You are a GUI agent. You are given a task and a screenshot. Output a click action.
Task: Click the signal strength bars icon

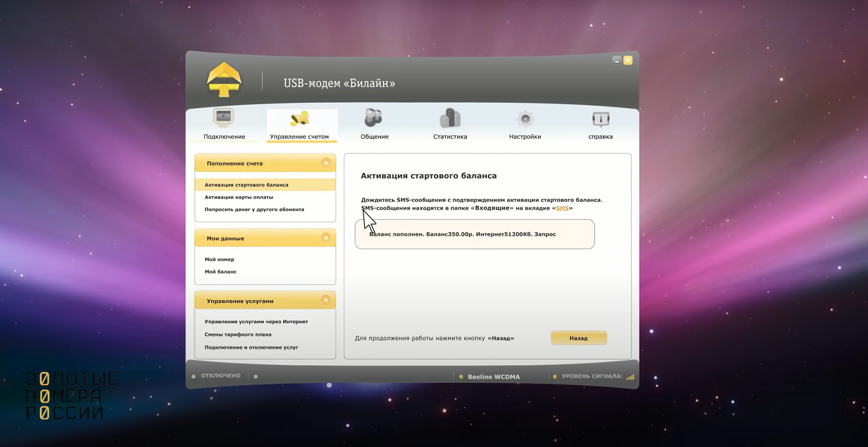pos(630,377)
